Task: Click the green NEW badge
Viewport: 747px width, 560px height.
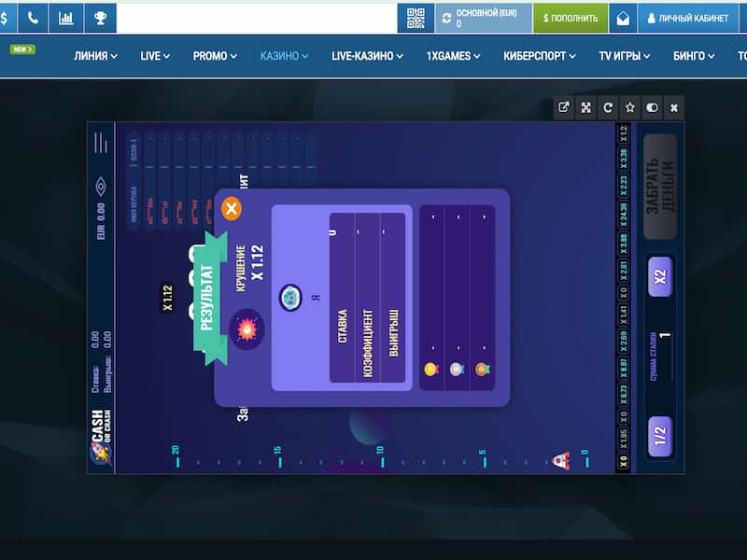Action: click(x=21, y=49)
